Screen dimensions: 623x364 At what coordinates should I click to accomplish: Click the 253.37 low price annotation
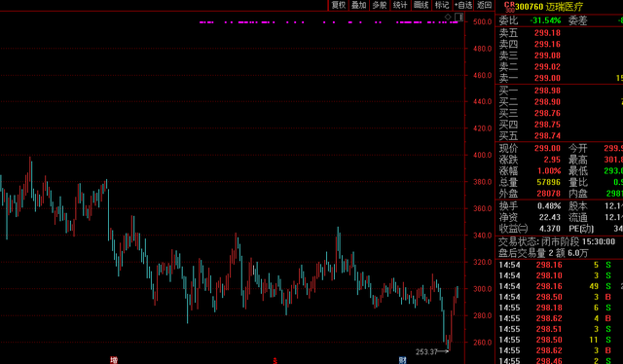426,351
